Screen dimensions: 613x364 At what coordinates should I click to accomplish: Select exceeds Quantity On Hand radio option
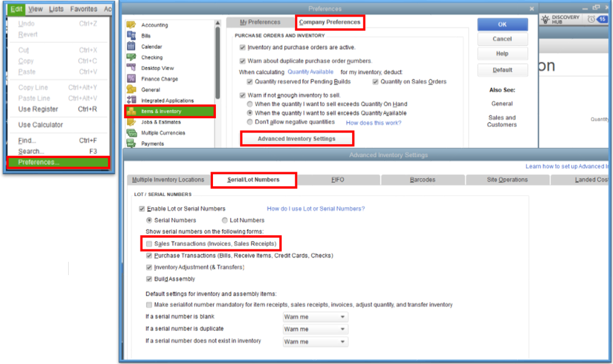pos(250,104)
